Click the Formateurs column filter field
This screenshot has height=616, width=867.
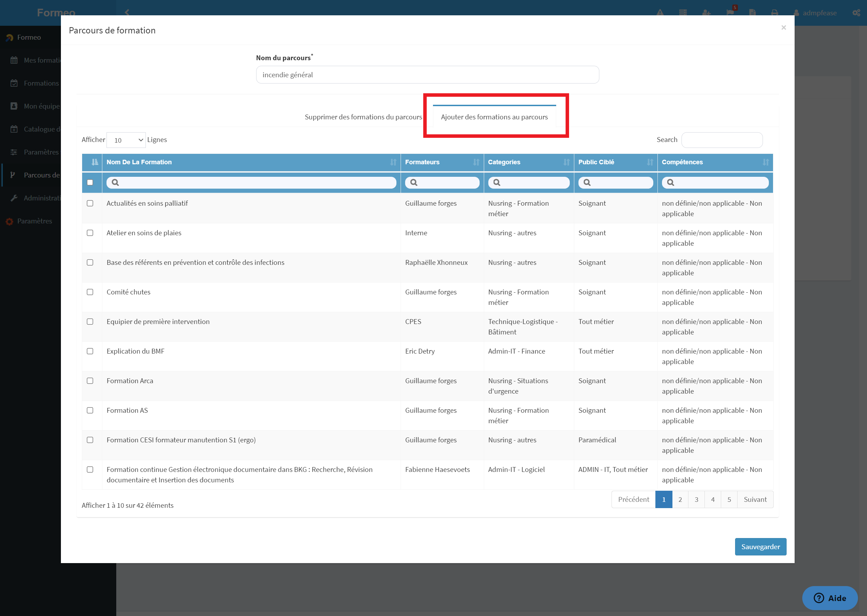pos(442,182)
